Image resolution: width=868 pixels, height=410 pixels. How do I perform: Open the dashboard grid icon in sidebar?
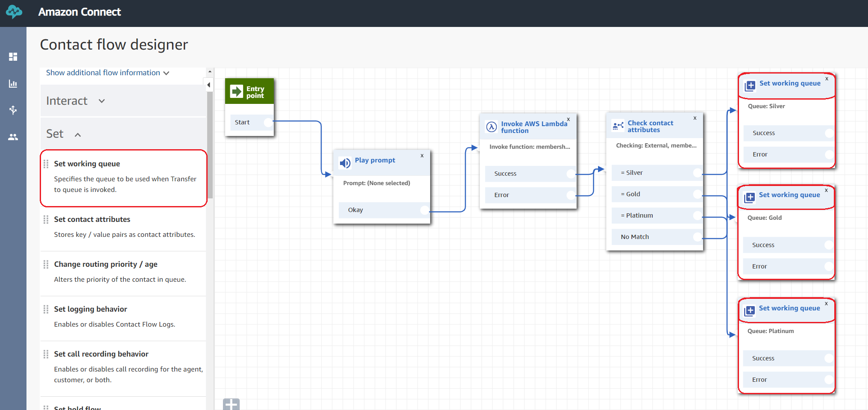(13, 57)
